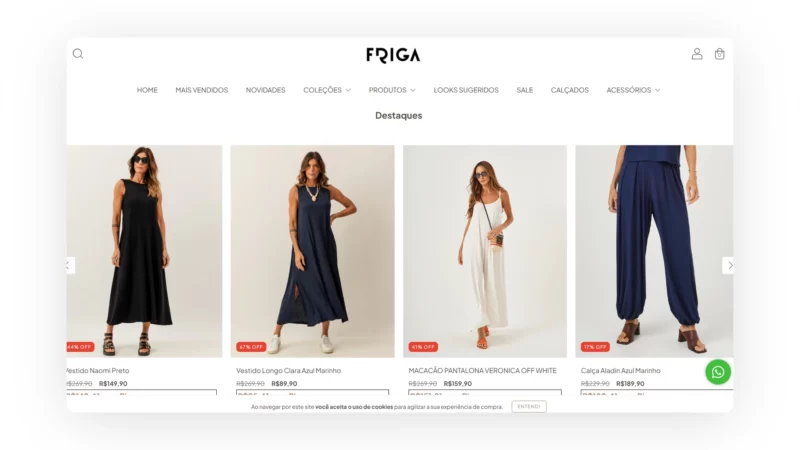Expand the Acessórios dropdown menu

pos(633,90)
